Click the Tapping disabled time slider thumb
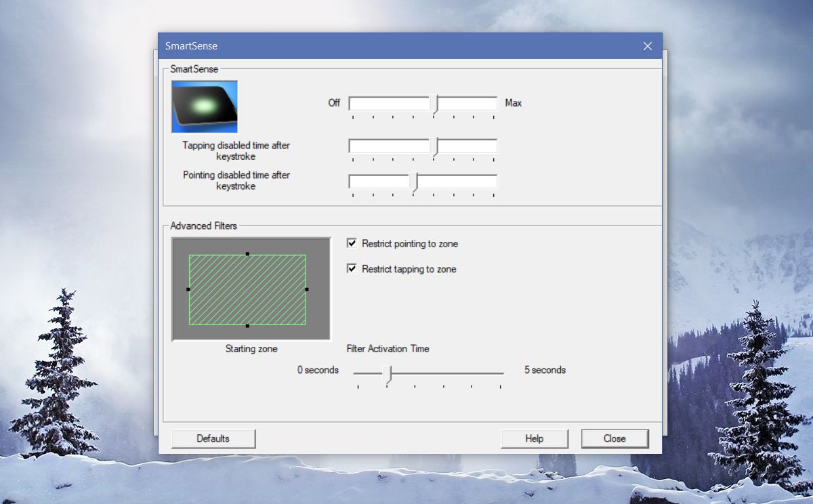This screenshot has width=813, height=504. click(x=435, y=147)
